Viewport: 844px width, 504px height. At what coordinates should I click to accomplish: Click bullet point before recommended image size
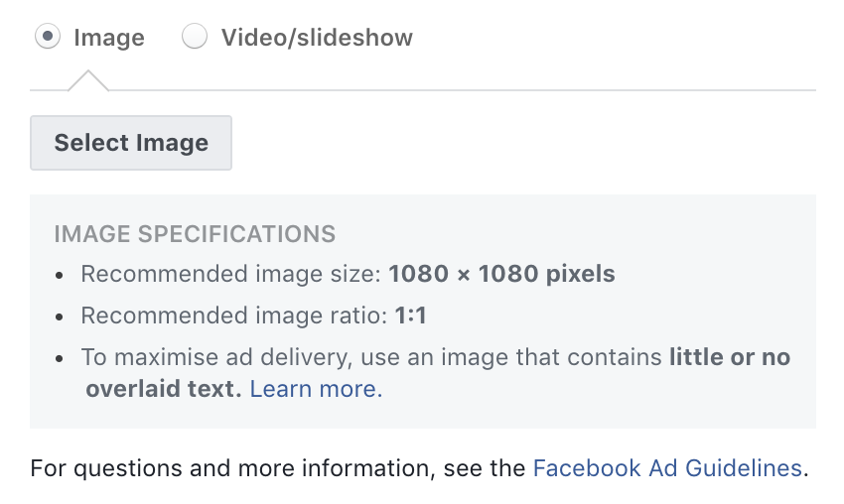click(x=60, y=276)
